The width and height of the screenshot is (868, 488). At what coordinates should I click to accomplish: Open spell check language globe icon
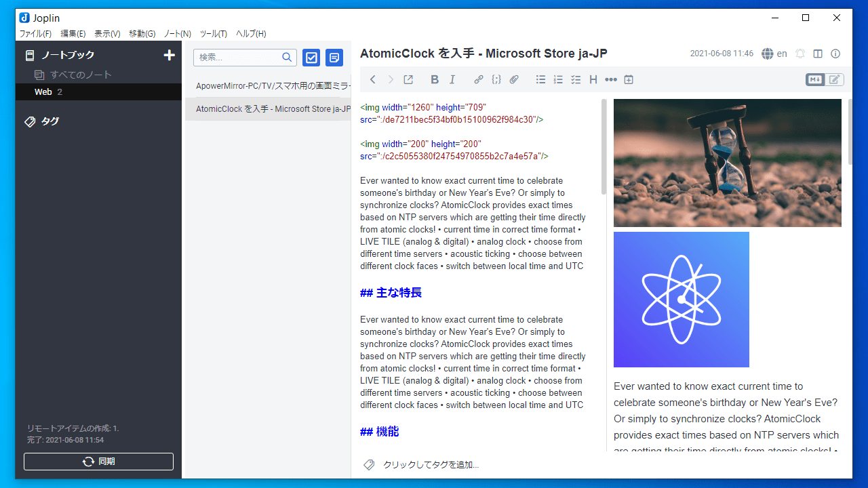[768, 54]
